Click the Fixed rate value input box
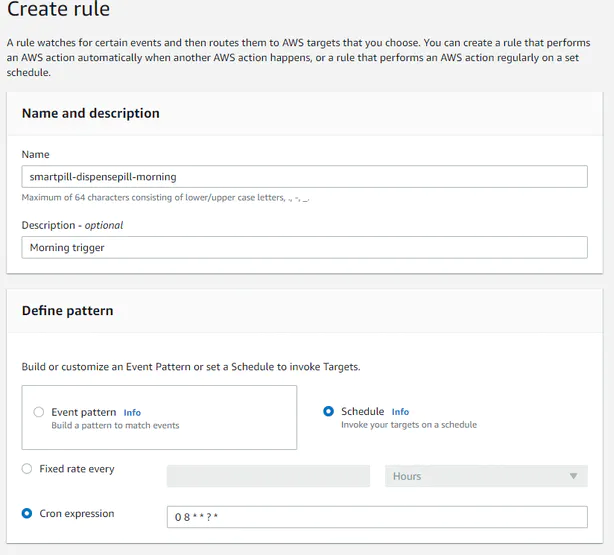This screenshot has height=555, width=614. point(269,476)
